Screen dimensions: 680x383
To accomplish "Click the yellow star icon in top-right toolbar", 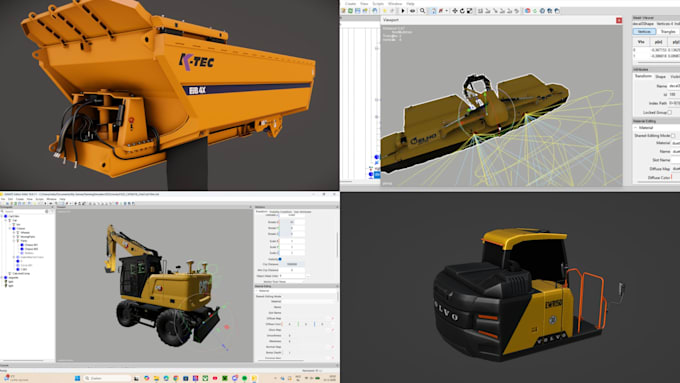I will [385, 10].
